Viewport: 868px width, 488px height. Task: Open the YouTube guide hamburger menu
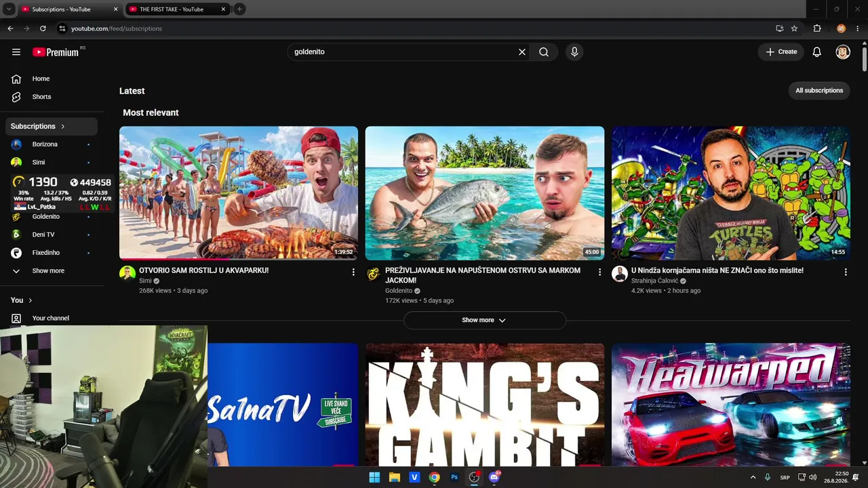click(16, 52)
